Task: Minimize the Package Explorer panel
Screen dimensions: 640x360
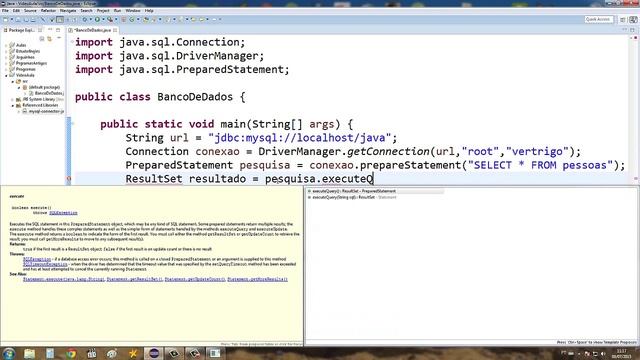Action: click(x=51, y=30)
